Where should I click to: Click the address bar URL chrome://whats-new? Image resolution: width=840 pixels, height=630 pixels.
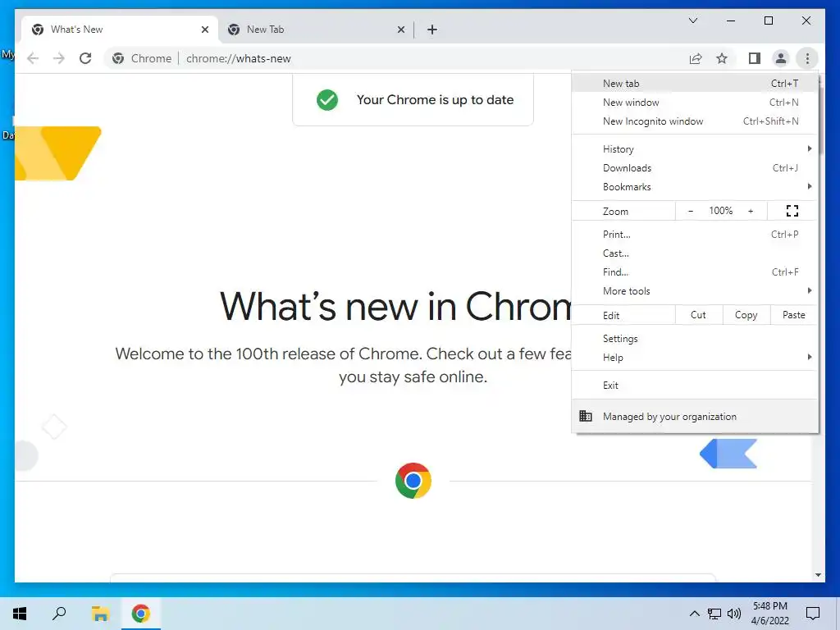[x=239, y=58]
